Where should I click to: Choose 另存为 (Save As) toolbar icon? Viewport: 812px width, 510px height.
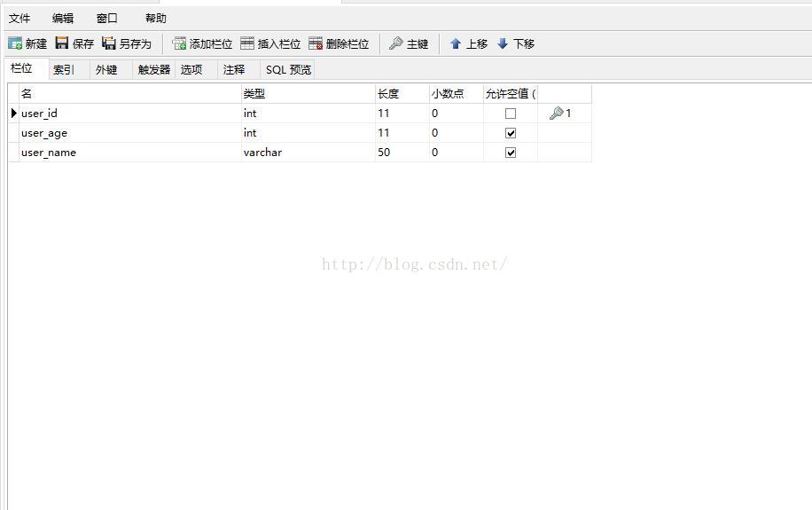pyautogui.click(x=109, y=43)
